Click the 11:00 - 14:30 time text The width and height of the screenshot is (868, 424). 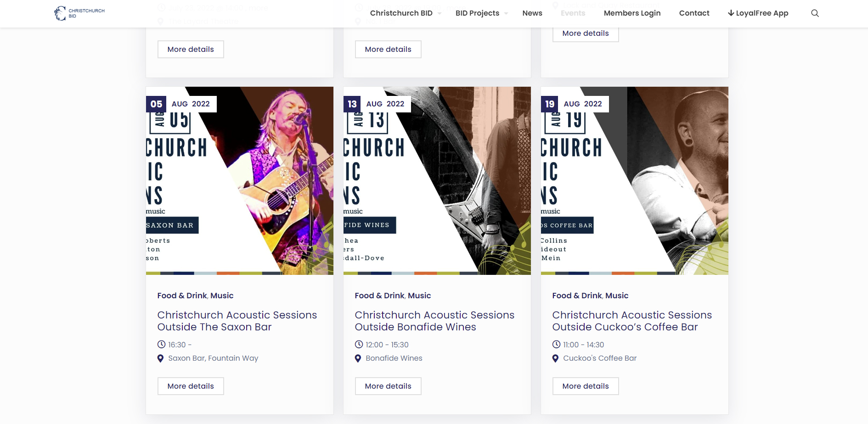click(584, 345)
